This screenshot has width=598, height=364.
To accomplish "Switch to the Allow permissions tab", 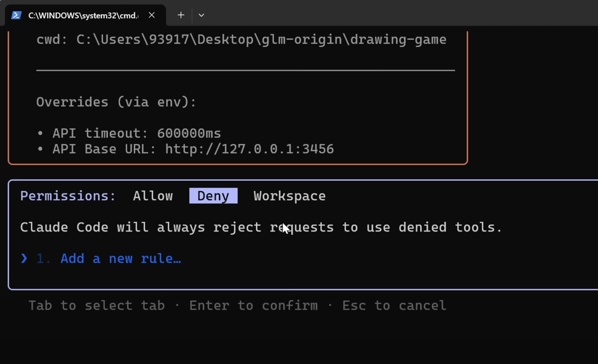I will tap(153, 196).
